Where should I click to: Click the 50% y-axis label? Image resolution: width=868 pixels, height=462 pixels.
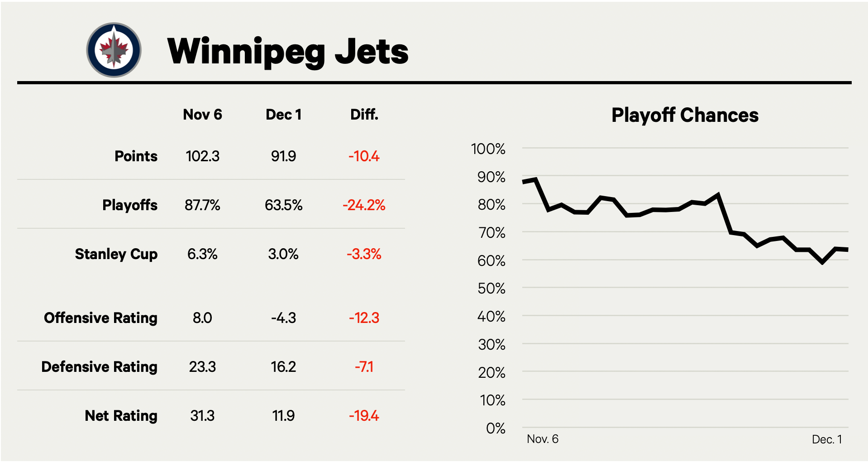tap(491, 289)
